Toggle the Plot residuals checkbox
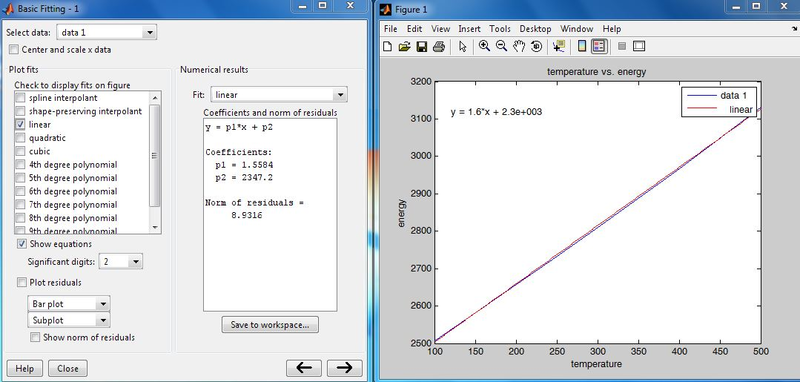 (x=21, y=282)
